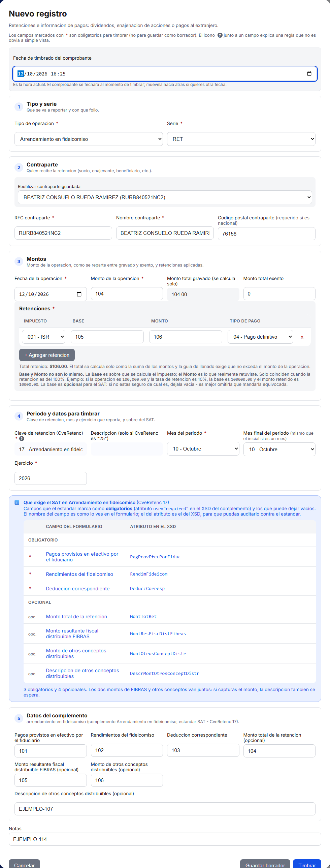The height and width of the screenshot is (868, 330).
Task: Click Rendimientos del fideicomiso link
Action: (x=79, y=574)
